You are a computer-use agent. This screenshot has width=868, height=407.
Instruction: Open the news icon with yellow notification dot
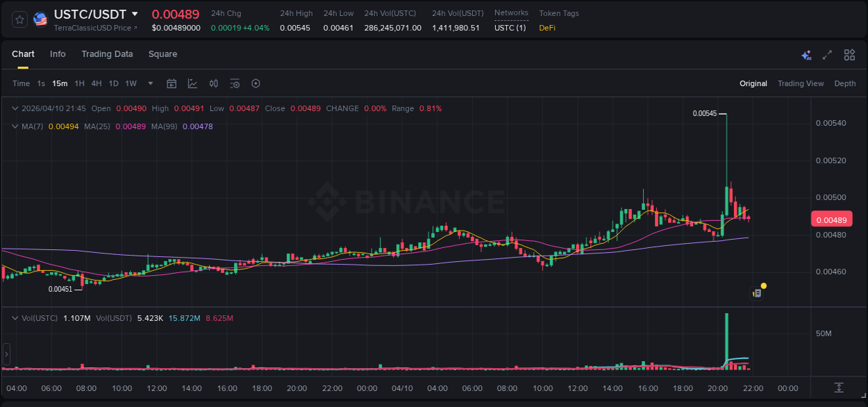click(x=757, y=292)
